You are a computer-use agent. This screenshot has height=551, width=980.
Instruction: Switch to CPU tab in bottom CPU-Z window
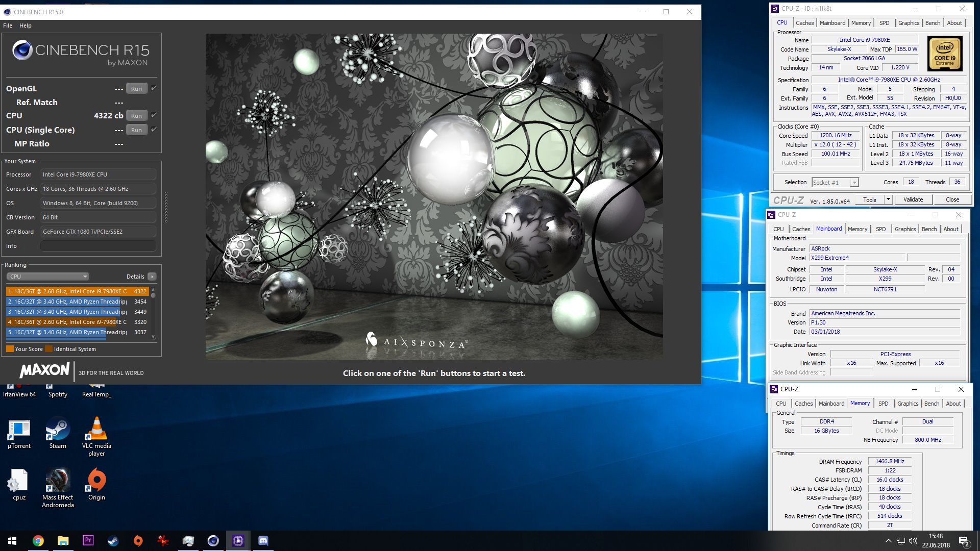pos(781,404)
